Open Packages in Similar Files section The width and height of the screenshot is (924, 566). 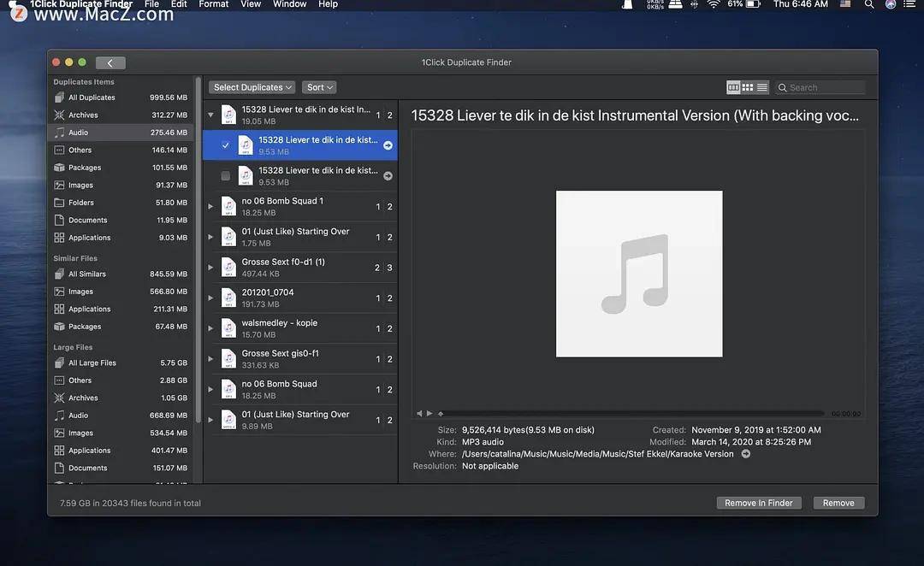85,327
